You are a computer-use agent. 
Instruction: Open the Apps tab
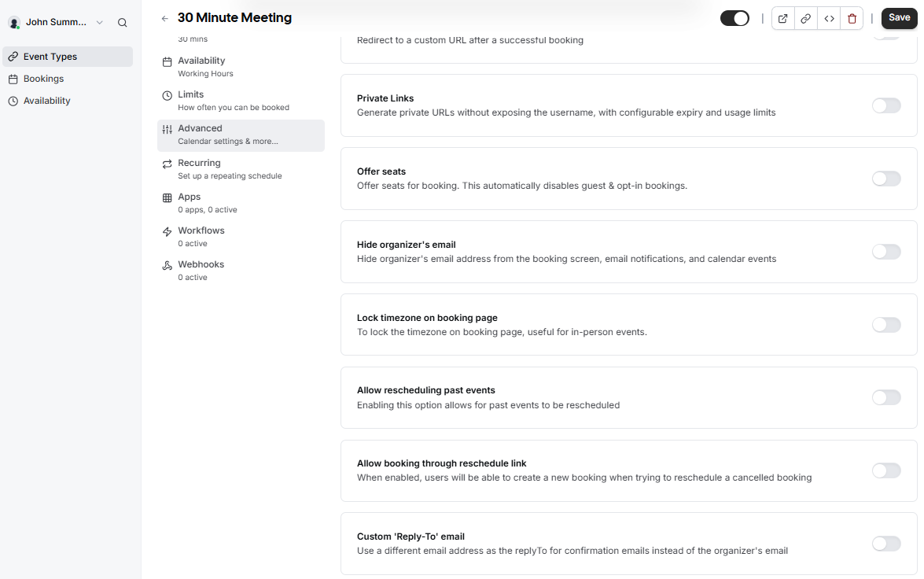tap(241, 203)
